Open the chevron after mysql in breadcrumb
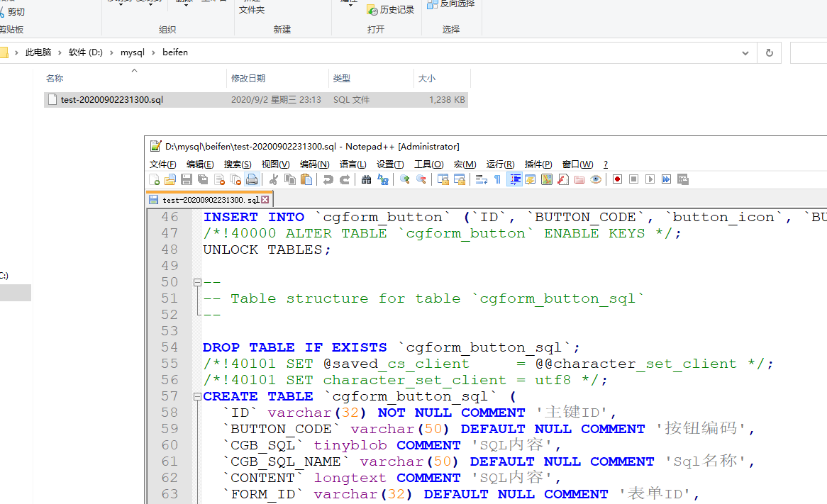The width and height of the screenshot is (827, 504). [153, 52]
